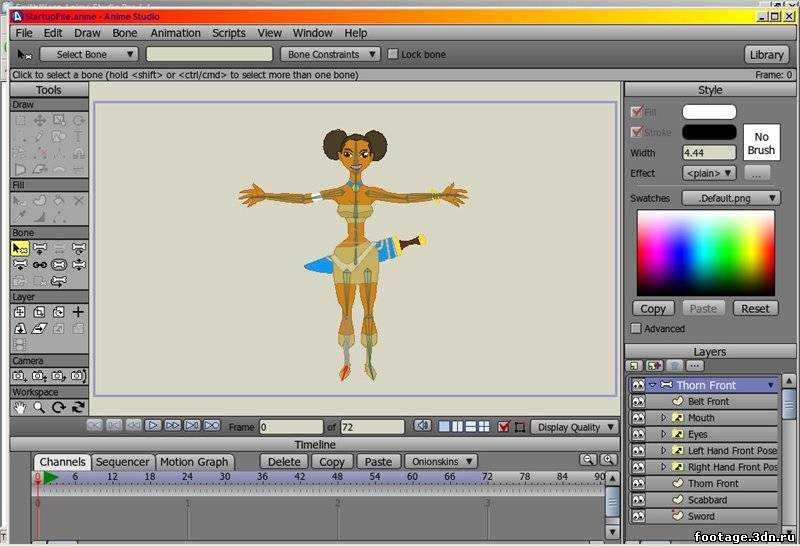Click the black Stroke color swatch
The height and width of the screenshot is (547, 800).
tap(709, 132)
